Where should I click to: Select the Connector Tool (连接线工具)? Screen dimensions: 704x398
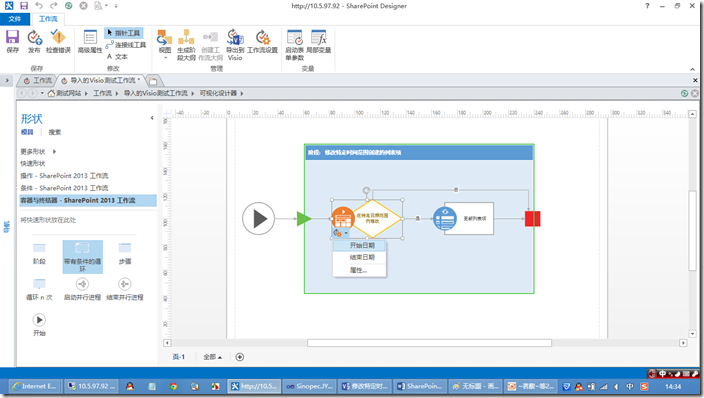(126, 45)
